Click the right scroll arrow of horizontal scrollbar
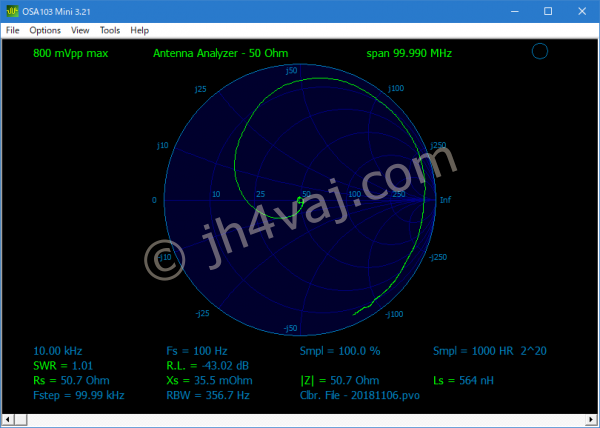 coord(592,420)
